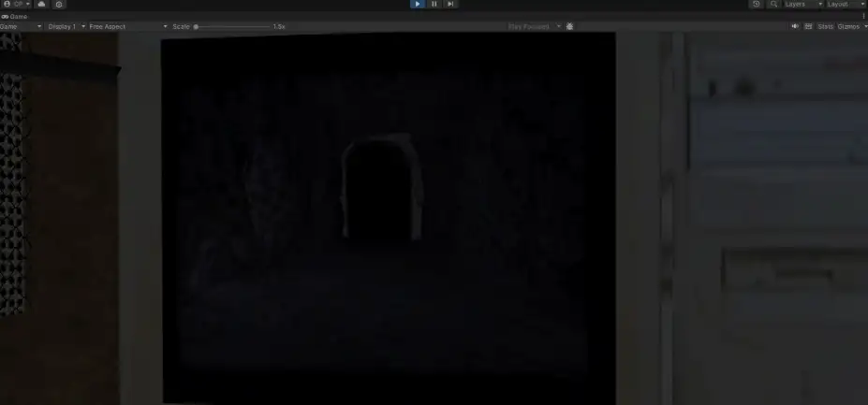
Task: Open the Free Aspect dropdown
Action: 128,26
